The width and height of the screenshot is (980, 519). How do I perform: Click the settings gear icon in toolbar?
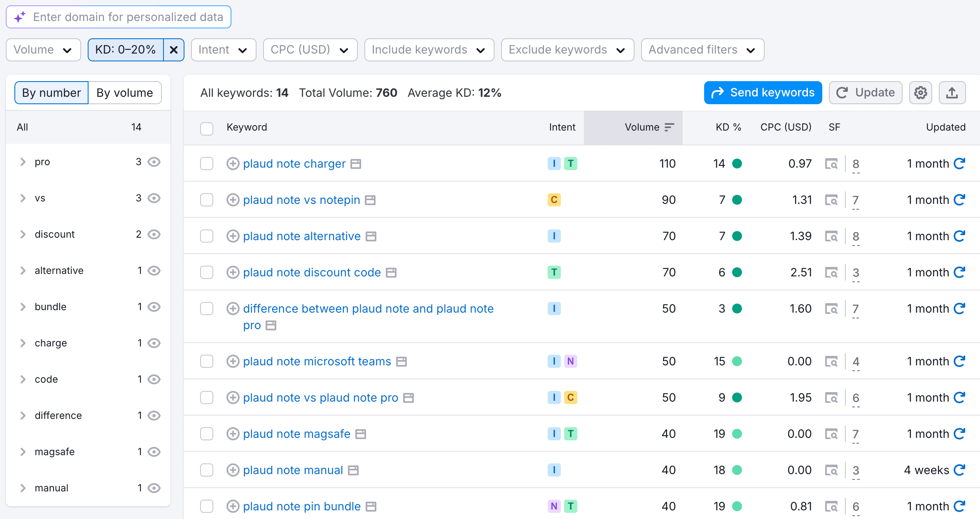coord(921,93)
